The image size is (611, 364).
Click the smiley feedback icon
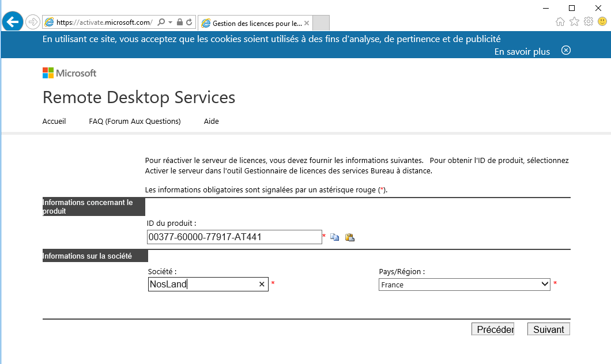pos(602,21)
